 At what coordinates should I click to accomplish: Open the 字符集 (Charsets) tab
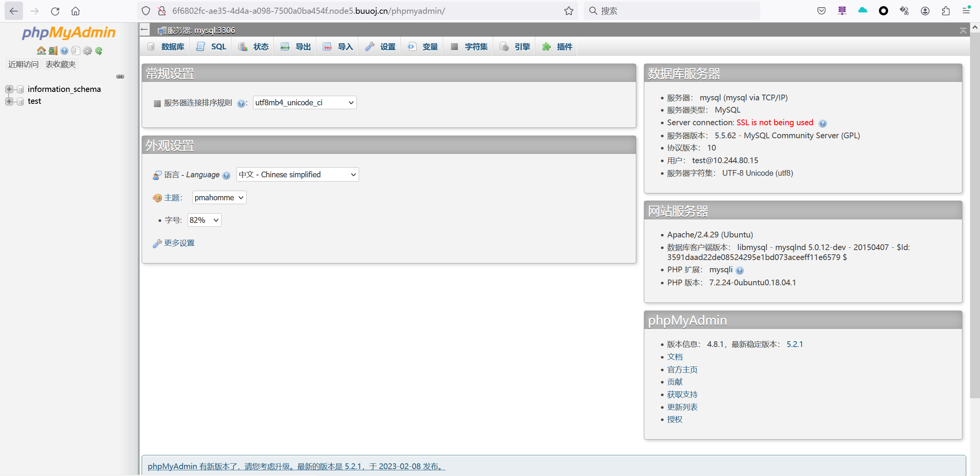coord(468,47)
